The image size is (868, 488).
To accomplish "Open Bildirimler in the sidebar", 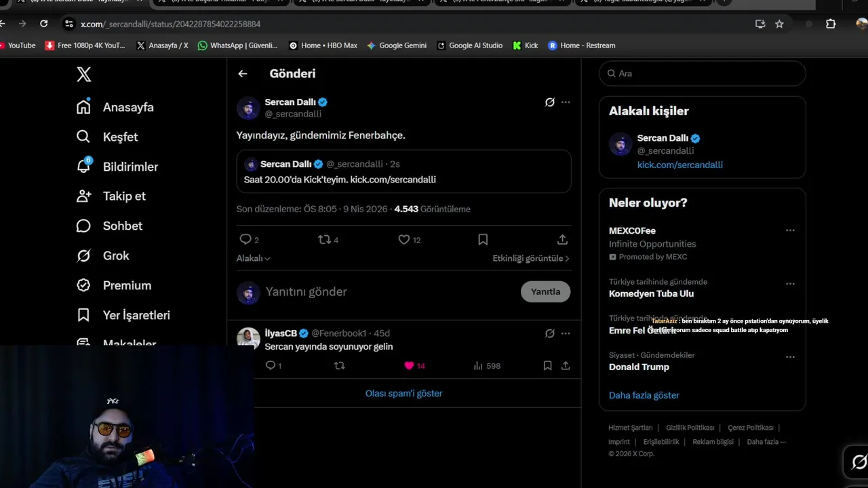I will [130, 167].
